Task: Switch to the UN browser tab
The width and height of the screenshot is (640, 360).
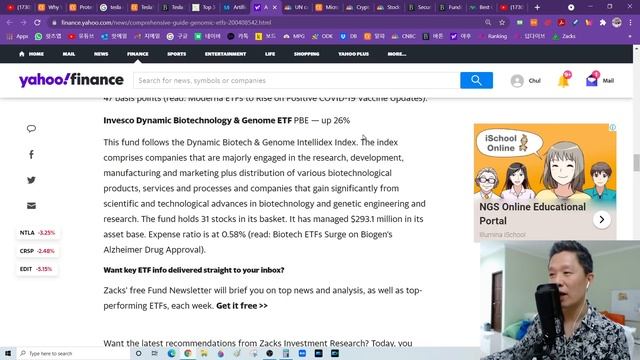Action: (x=297, y=7)
